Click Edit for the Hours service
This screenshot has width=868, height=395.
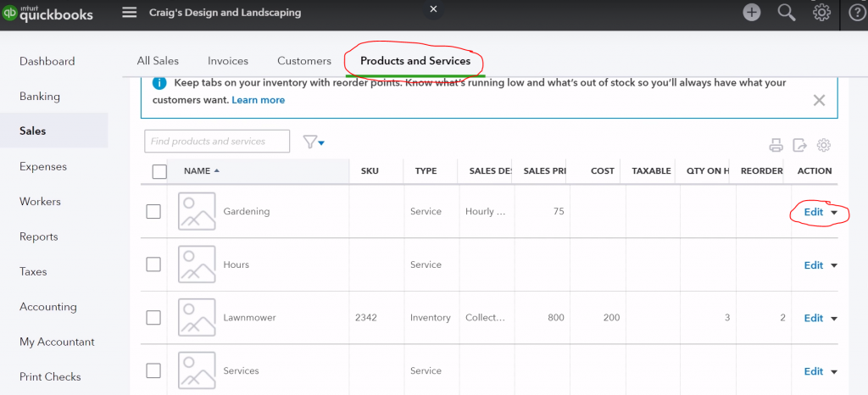pos(813,265)
